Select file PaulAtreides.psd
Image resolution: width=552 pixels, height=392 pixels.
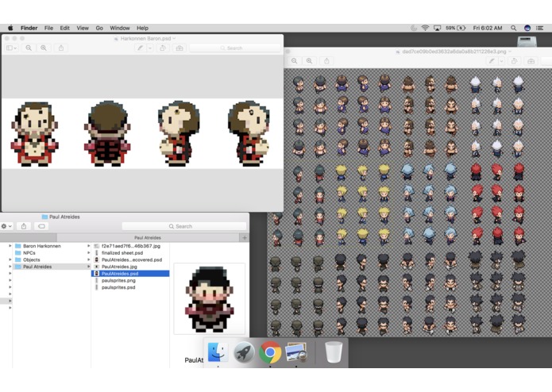click(x=130, y=274)
